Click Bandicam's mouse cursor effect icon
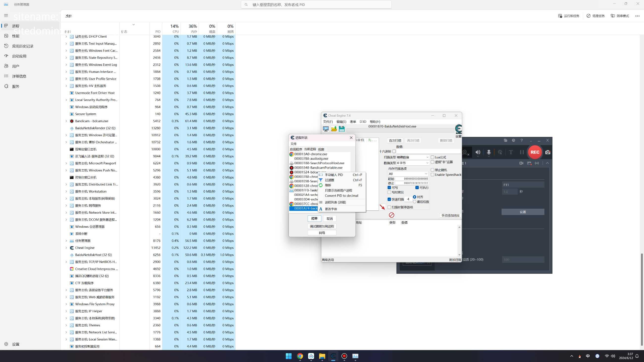Screen dimensions: 644x362 tap(500, 152)
